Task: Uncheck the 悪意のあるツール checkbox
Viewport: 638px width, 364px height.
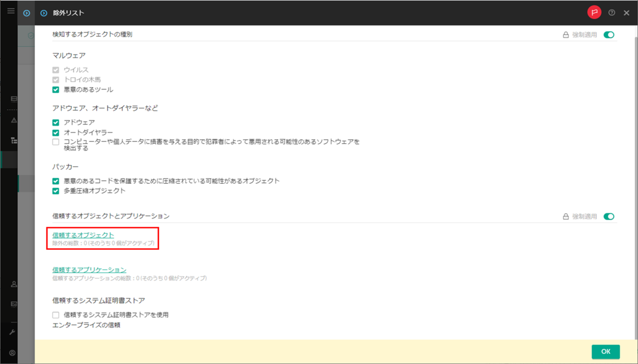Action: (x=55, y=89)
